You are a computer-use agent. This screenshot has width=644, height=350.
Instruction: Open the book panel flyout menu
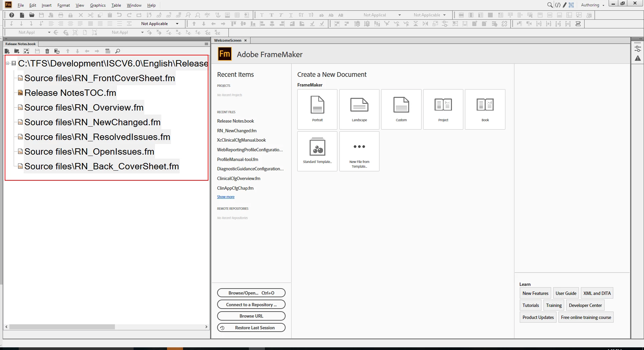pos(206,44)
